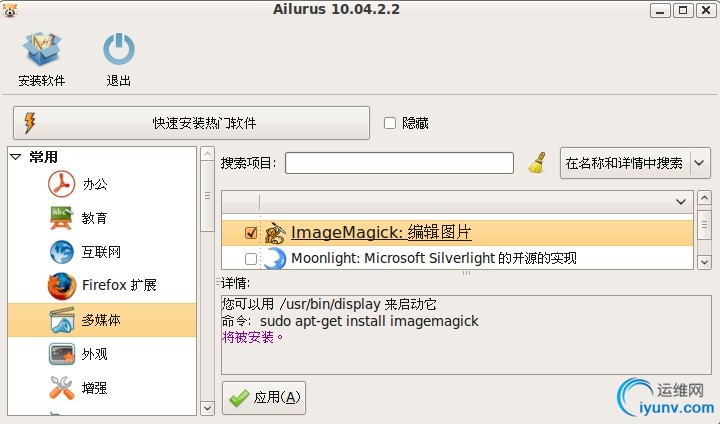Uncheck the ImageMagick checkbox

tap(251, 233)
